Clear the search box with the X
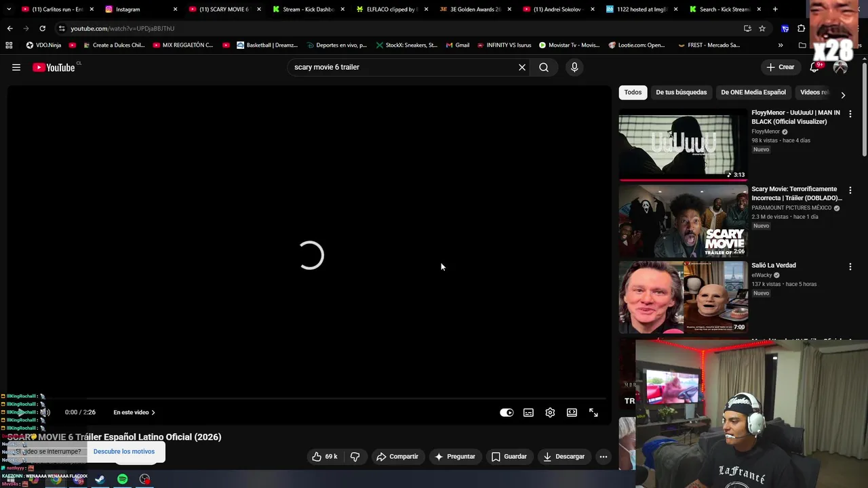 point(522,67)
